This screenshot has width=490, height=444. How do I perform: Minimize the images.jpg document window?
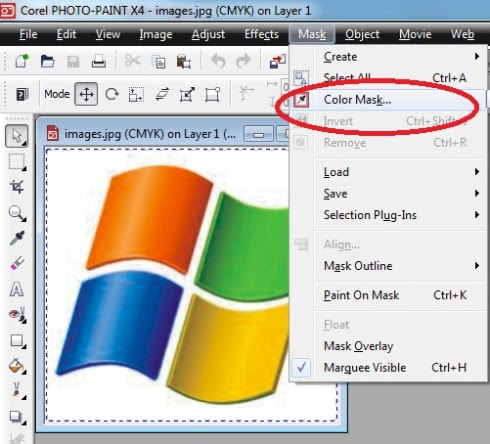click(259, 134)
